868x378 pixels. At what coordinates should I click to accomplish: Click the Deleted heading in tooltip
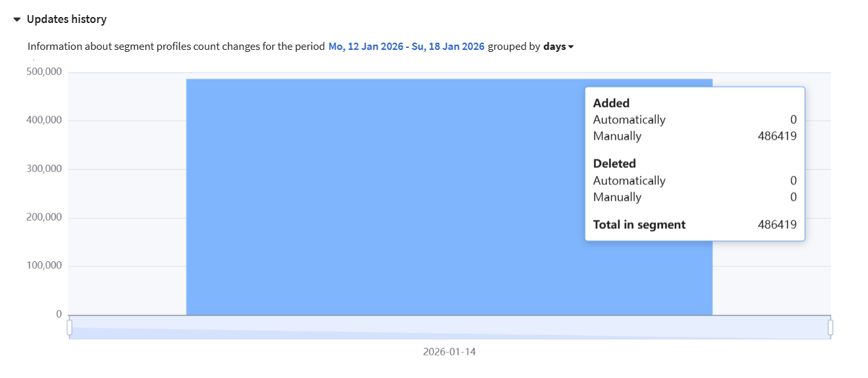click(614, 163)
